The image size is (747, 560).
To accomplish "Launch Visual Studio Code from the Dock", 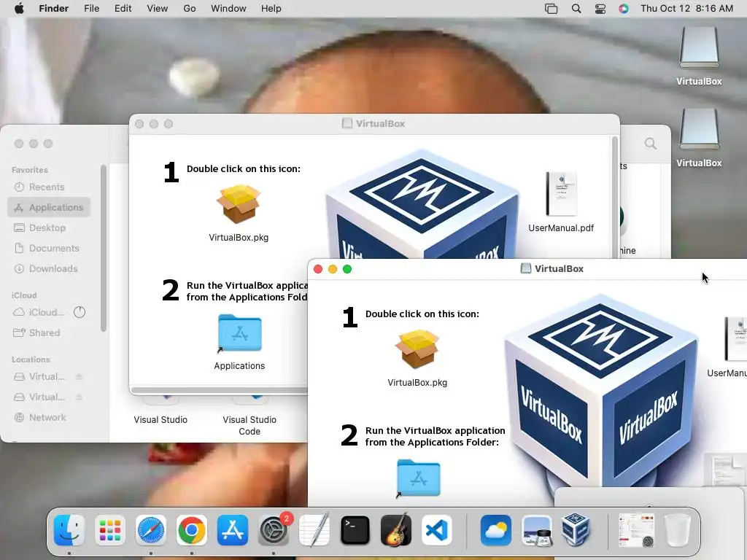I will click(437, 530).
